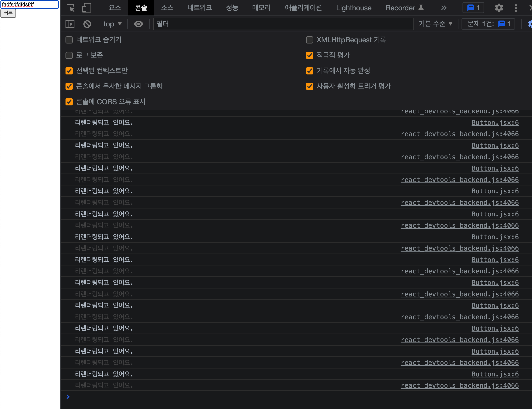
Task: Open the top context dropdown
Action: pos(112,24)
